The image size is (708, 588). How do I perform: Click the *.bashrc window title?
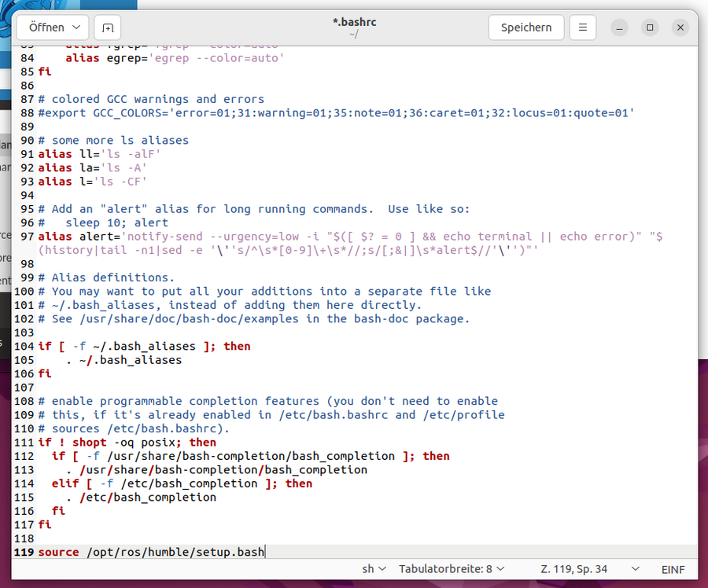(354, 22)
